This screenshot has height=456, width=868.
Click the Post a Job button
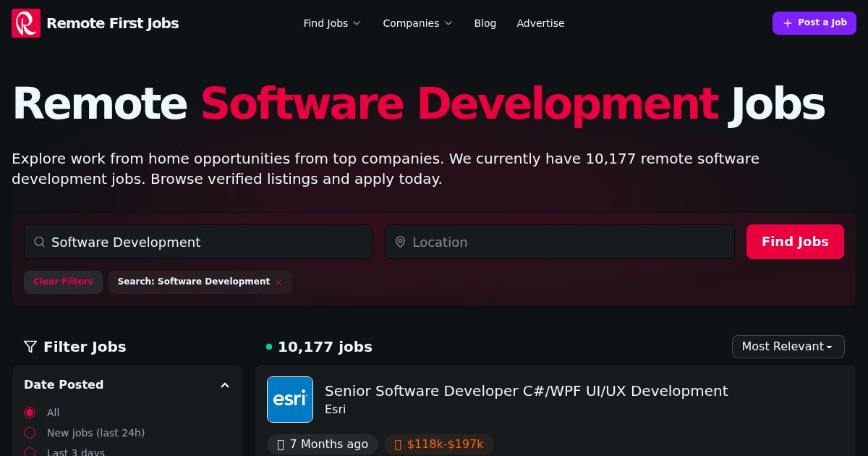814,23
